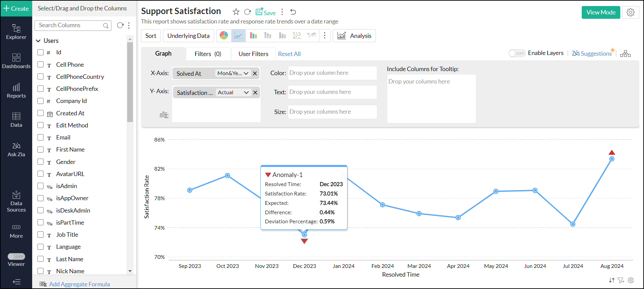Collapse the Users column group
The image size is (644, 289).
point(38,41)
